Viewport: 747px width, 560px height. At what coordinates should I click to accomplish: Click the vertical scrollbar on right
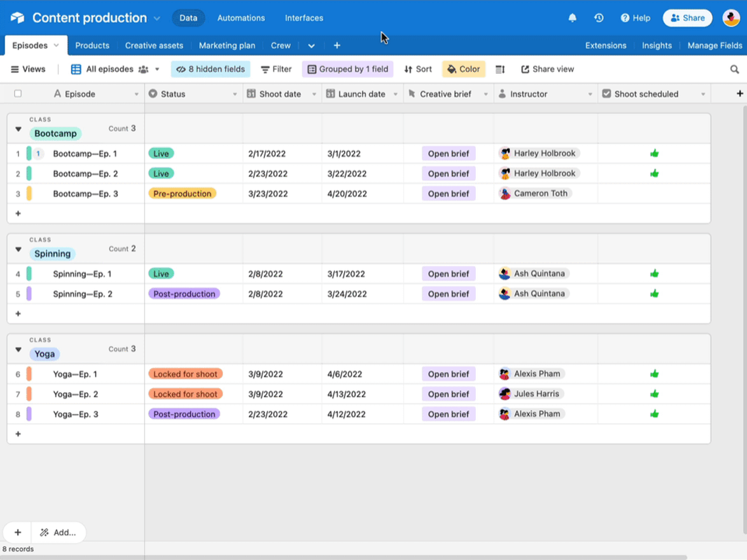(744, 320)
